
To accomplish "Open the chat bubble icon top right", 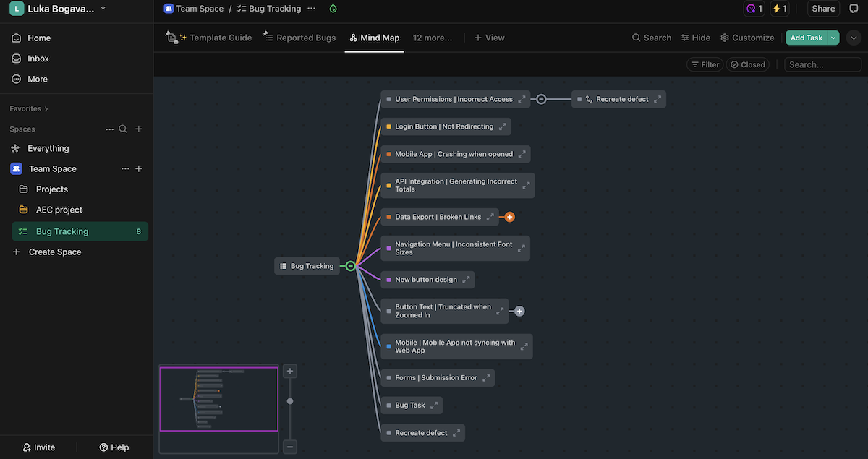I will point(856,7).
